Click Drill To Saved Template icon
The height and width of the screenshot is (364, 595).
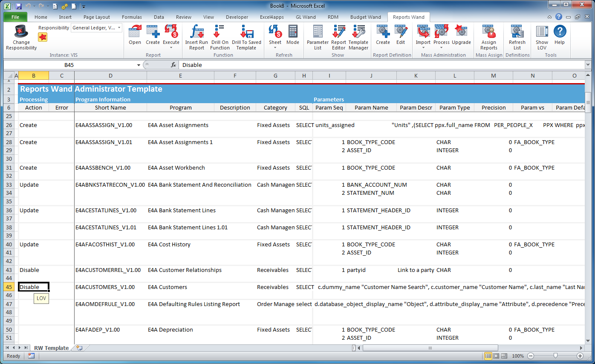click(246, 32)
